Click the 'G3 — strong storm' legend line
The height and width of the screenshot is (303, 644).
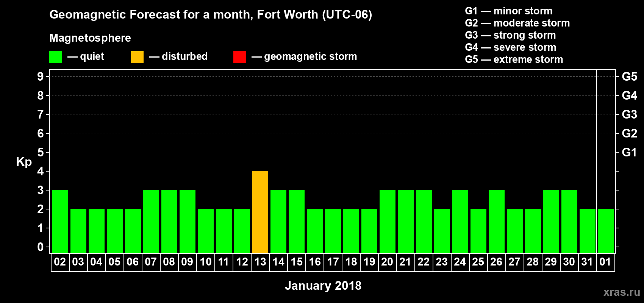(x=510, y=35)
